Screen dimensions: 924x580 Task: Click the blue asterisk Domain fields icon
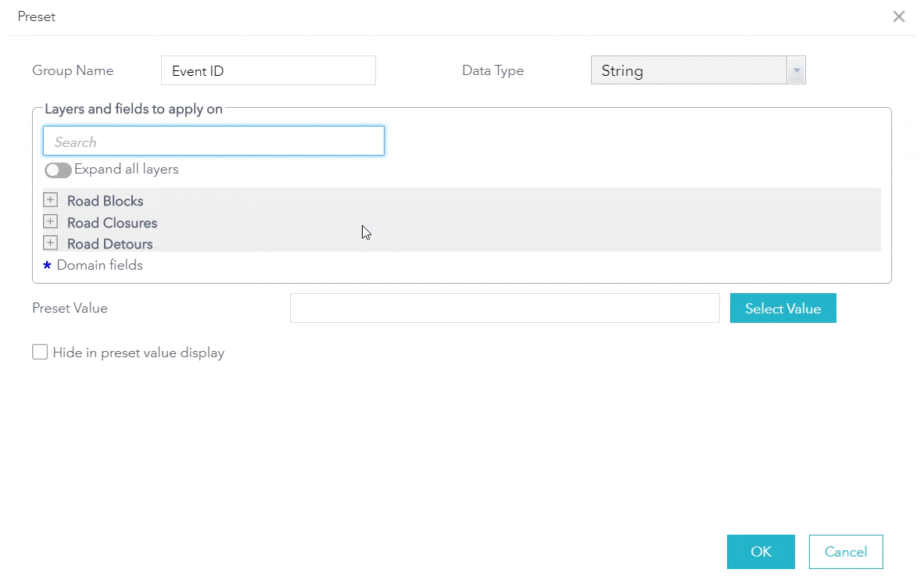47,266
